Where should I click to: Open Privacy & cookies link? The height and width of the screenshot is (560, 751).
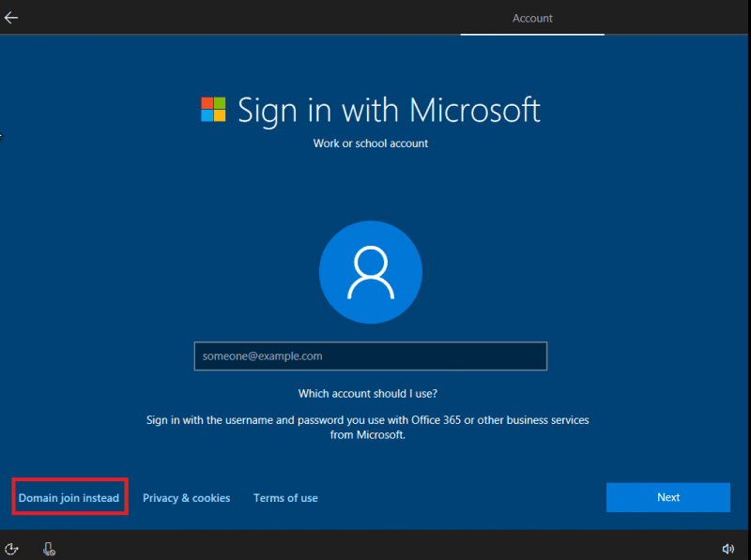pyautogui.click(x=186, y=498)
